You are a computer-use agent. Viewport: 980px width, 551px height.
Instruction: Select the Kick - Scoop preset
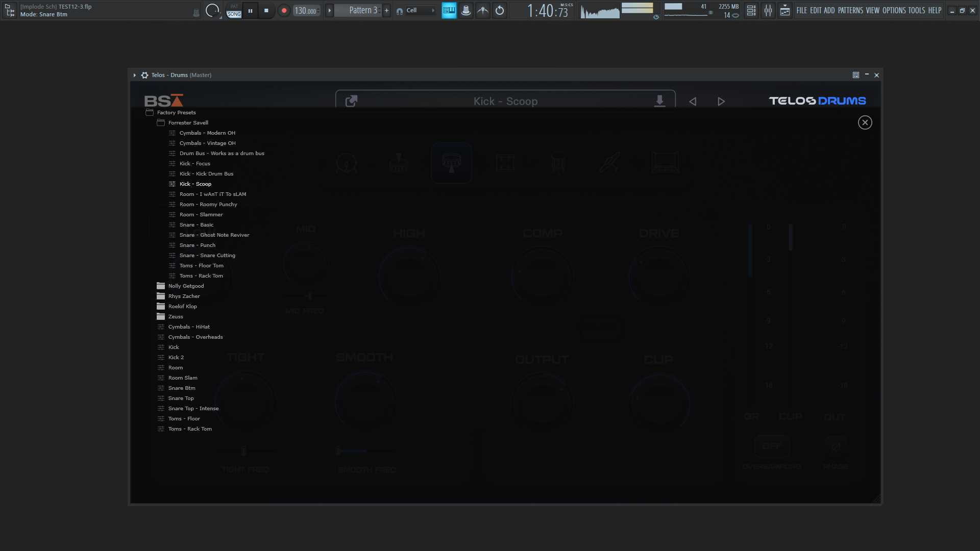click(x=195, y=184)
